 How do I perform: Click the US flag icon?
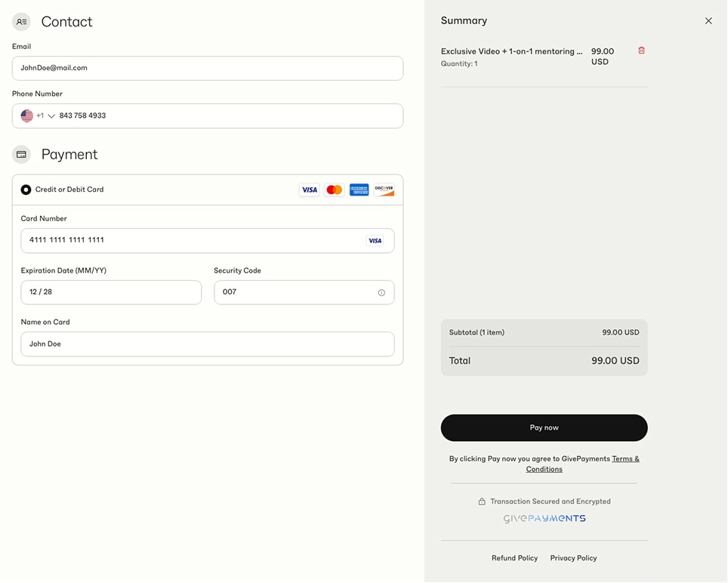coord(27,116)
